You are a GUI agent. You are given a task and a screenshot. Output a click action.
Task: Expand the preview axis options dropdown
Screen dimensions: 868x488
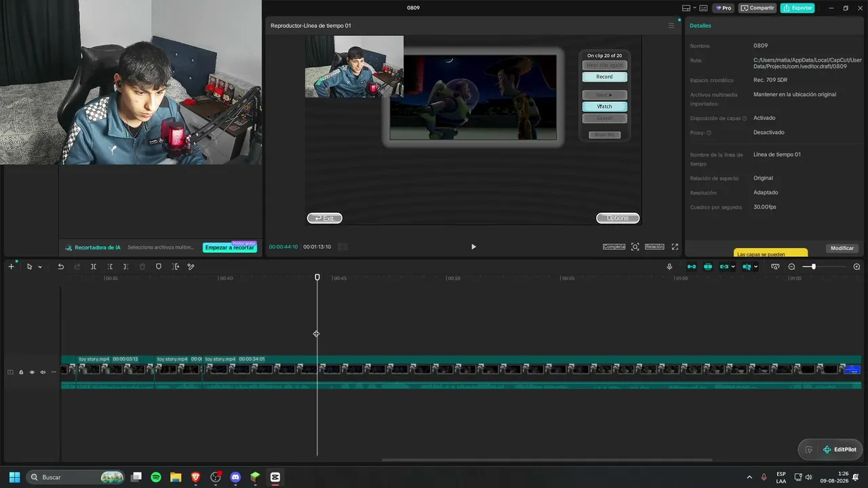(755, 267)
